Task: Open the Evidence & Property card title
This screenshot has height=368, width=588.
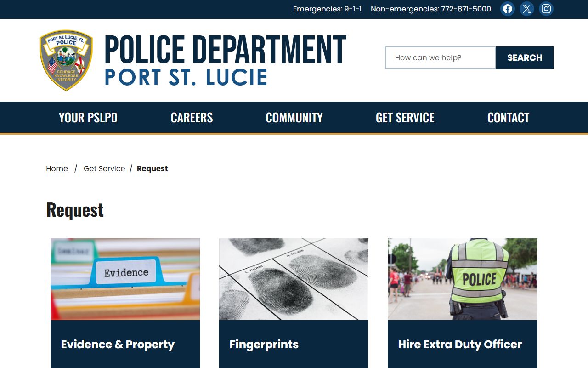Action: pyautogui.click(x=118, y=345)
